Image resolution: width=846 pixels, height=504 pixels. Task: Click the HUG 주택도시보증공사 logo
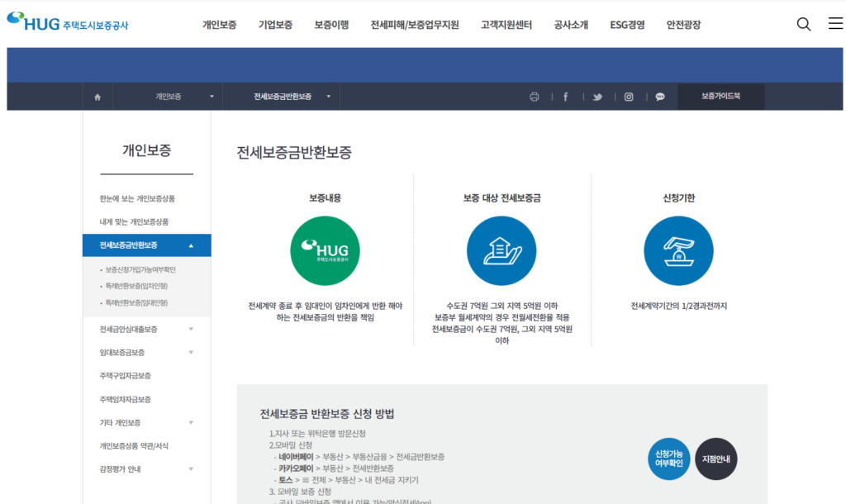coord(68,22)
